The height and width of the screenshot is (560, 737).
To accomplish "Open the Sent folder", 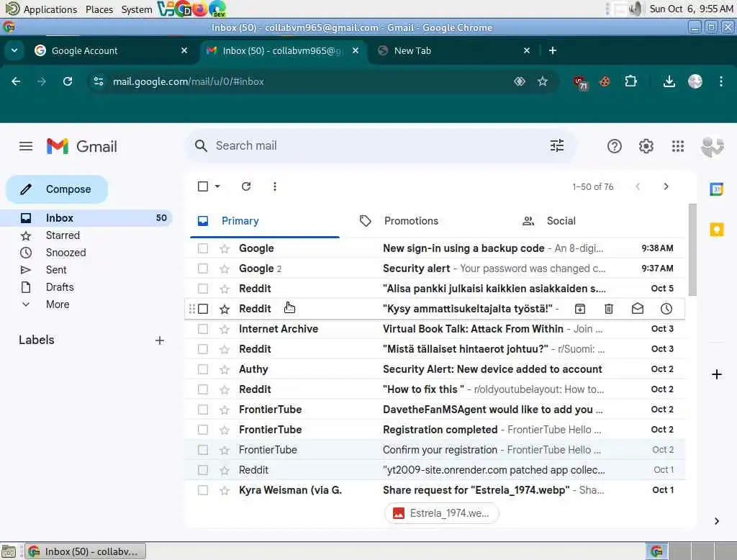I will coord(56,270).
